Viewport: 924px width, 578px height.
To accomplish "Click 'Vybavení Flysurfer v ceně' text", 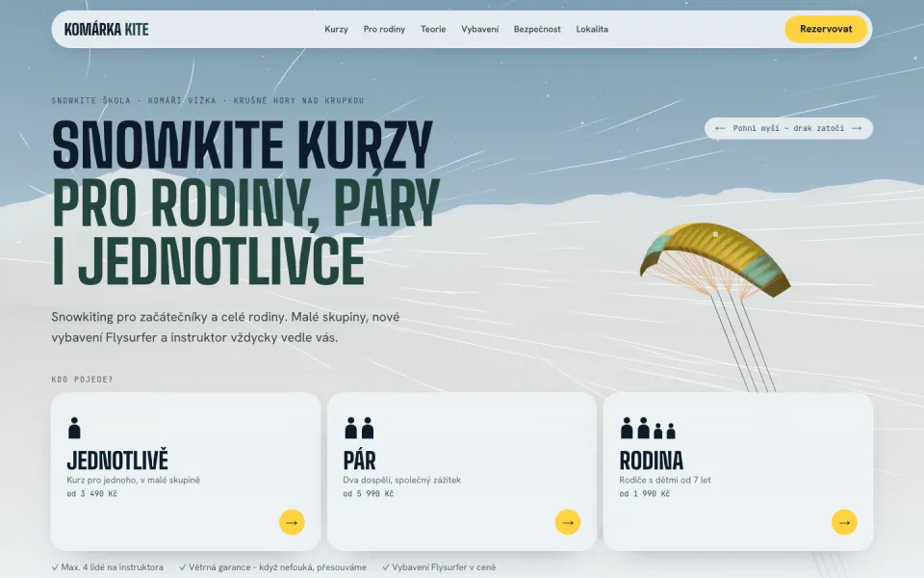I will (439, 566).
